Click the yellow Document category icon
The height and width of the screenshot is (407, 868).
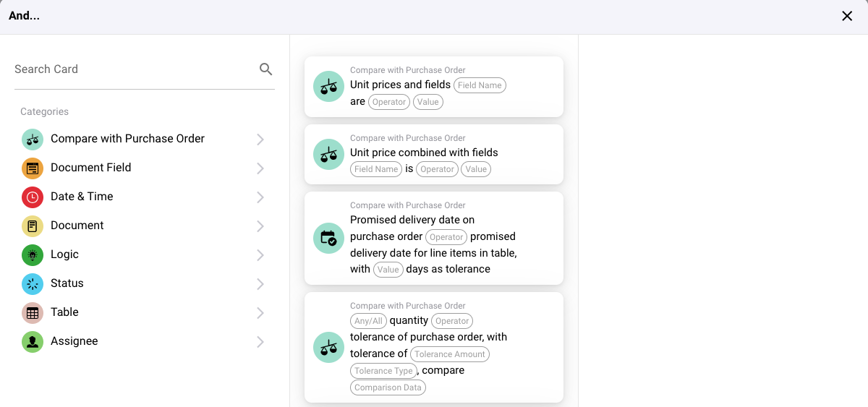[x=33, y=226]
